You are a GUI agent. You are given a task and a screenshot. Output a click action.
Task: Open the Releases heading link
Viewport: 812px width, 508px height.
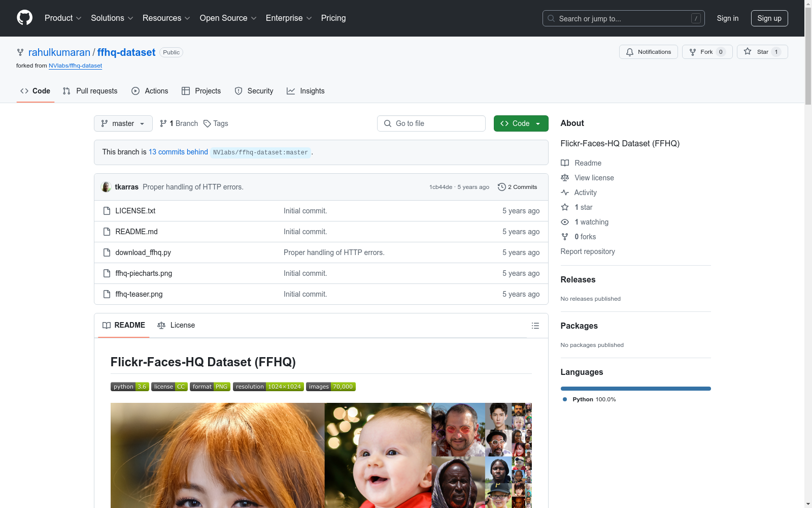[578, 279]
